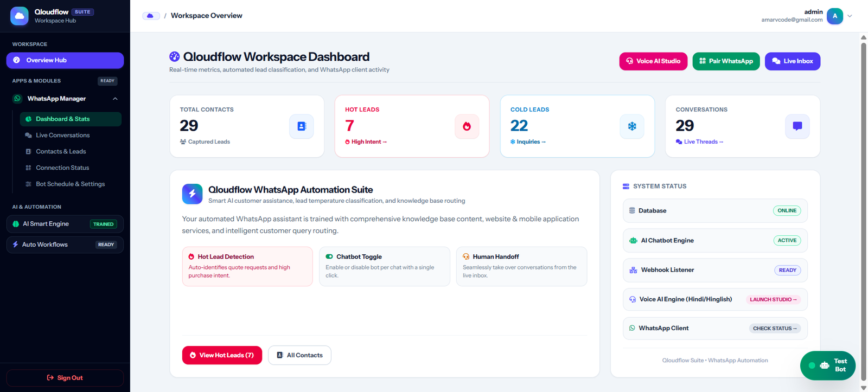Go to Contacts & Leads
This screenshot has height=392, width=868.
click(x=71, y=152)
